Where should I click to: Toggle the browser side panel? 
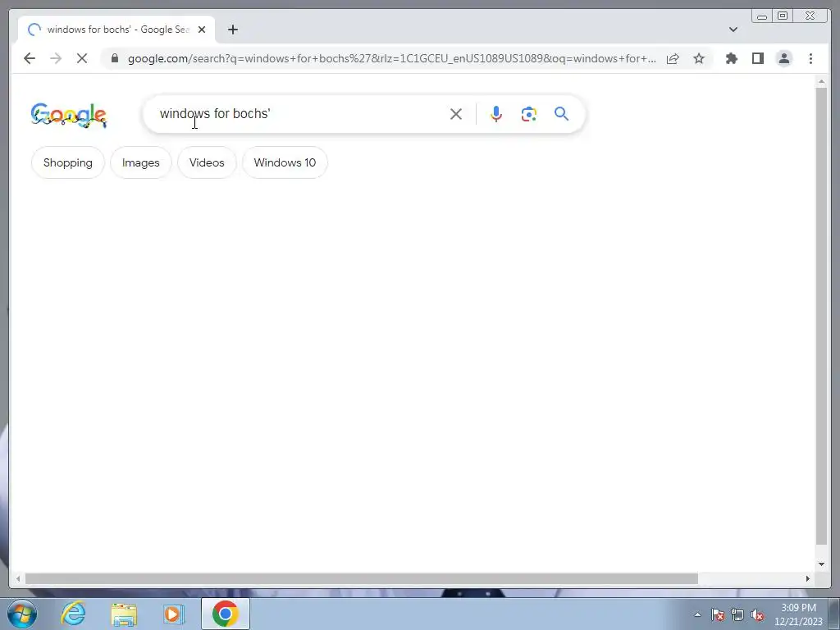click(757, 58)
